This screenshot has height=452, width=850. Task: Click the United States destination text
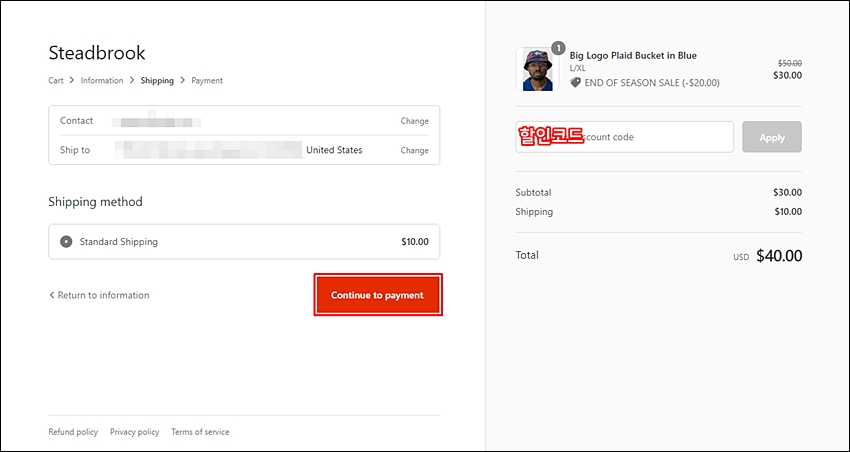pyautogui.click(x=334, y=150)
